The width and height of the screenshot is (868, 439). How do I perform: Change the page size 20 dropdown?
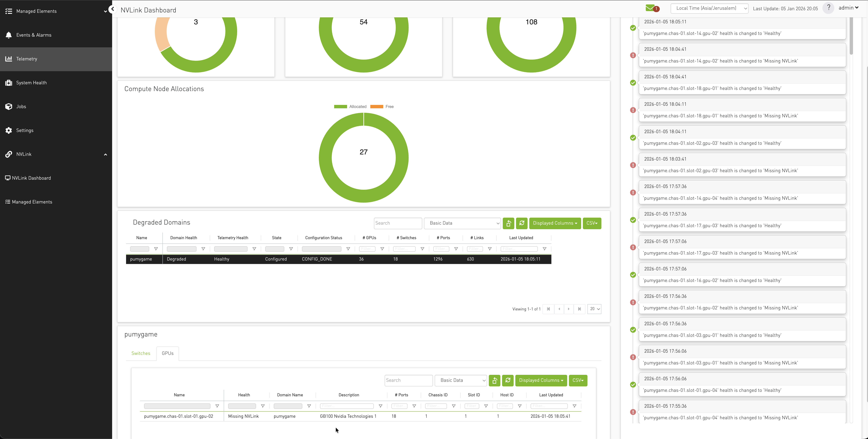pos(594,309)
